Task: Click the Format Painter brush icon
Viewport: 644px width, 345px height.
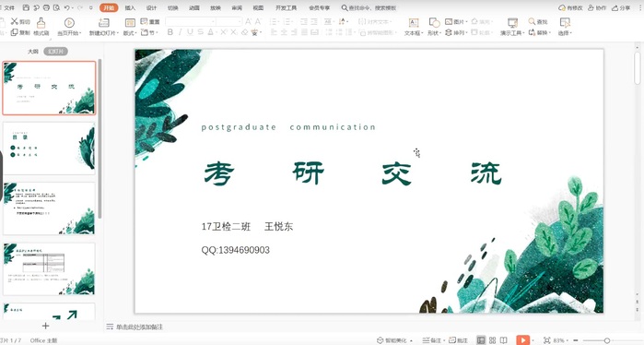Action: [x=41, y=22]
